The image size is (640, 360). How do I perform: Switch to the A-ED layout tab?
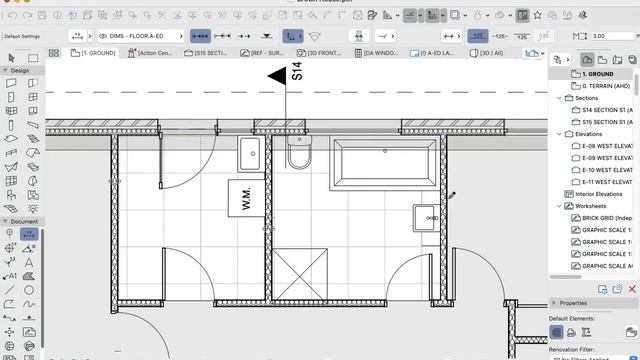pos(432,53)
